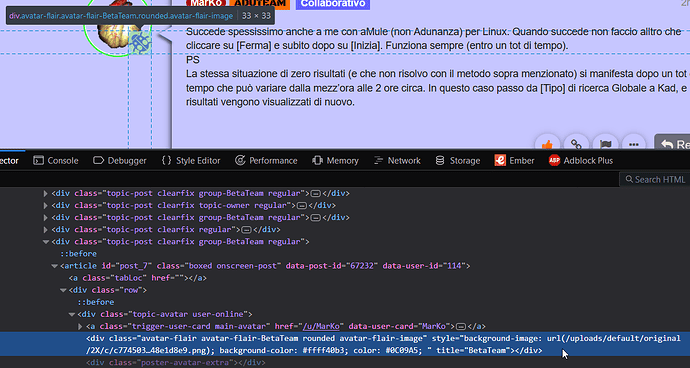Click the flag post icon
This screenshot has height=368, width=690.
(606, 144)
